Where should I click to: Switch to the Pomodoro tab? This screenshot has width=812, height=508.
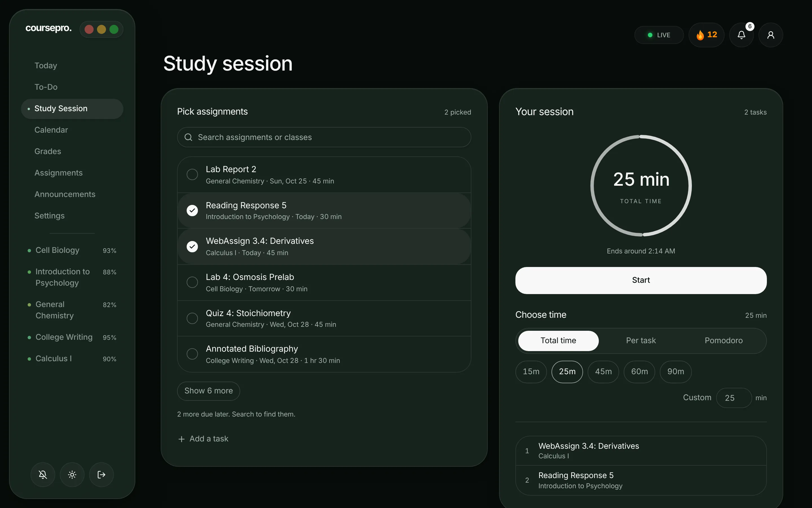pos(723,341)
